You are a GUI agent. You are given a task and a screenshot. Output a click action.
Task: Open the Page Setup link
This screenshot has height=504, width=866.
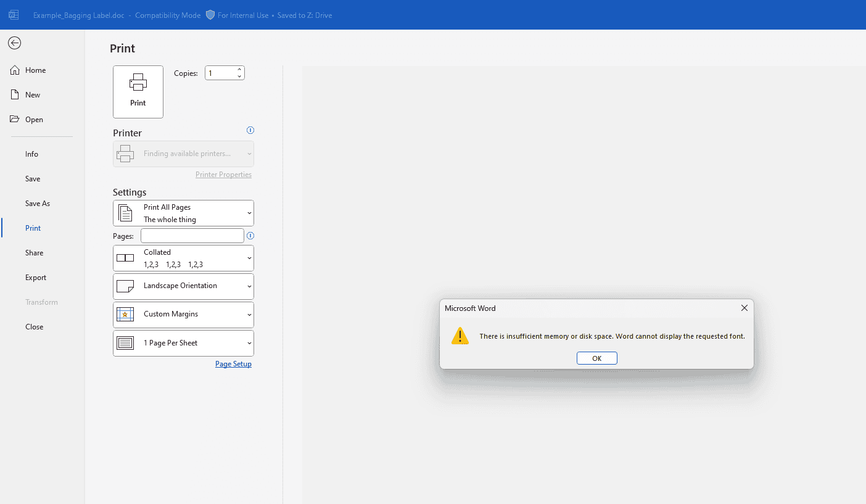[233, 364]
